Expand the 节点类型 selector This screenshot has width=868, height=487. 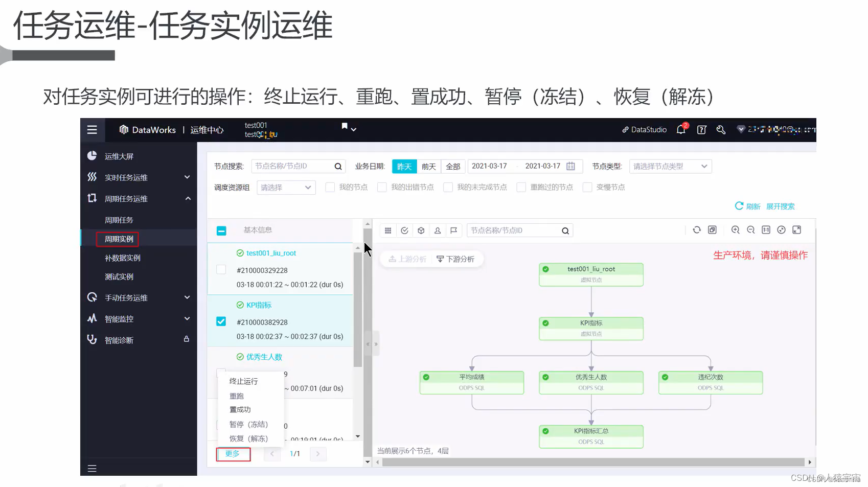(x=670, y=166)
